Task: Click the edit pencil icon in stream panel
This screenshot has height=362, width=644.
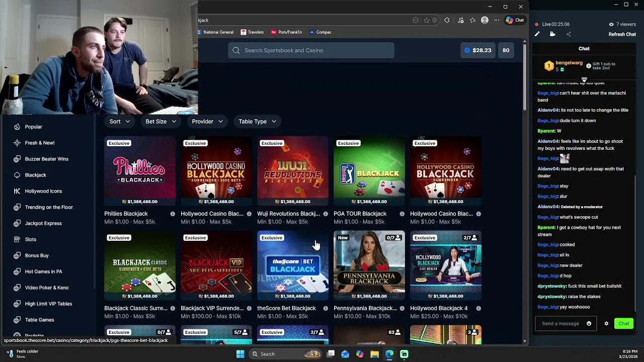Action: point(537,34)
